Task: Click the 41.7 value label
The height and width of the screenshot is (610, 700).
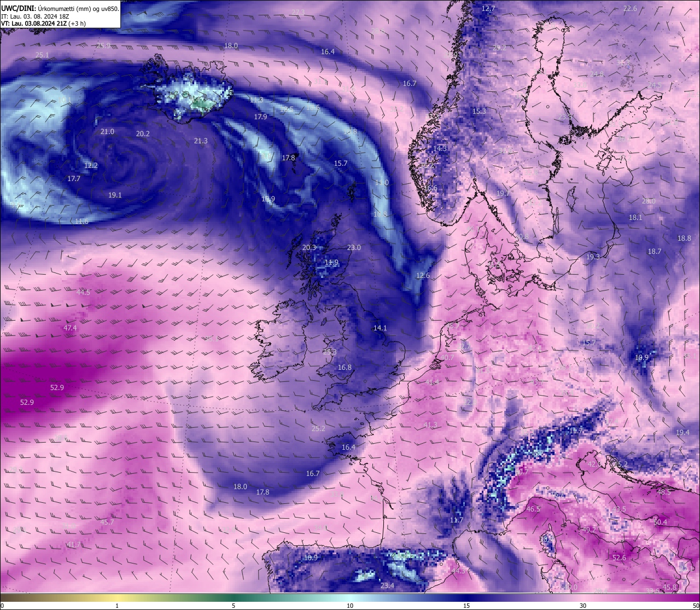Action: 73,545
